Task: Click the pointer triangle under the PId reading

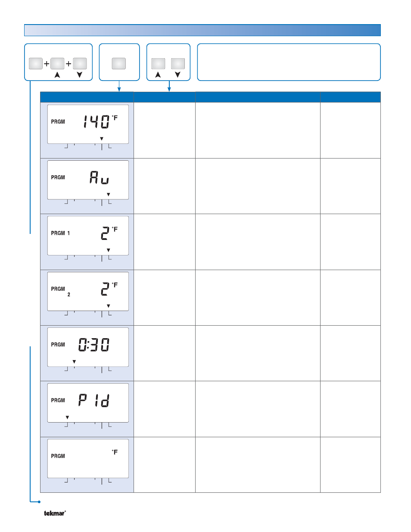Action: coord(67,417)
